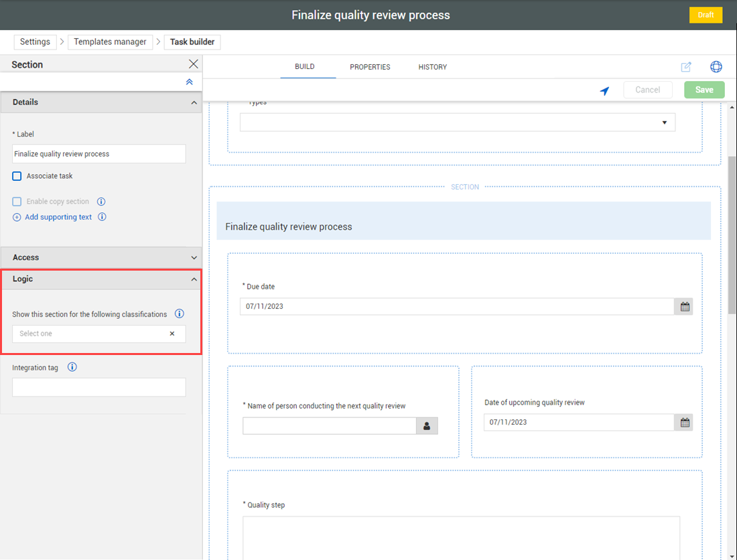Toggle the Associate task checkbox
Image resolution: width=737 pixels, height=560 pixels.
(17, 176)
